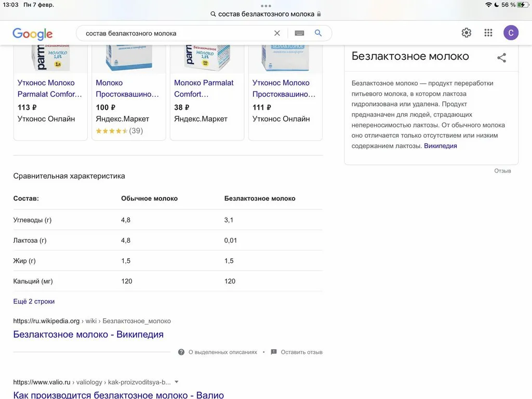Viewport: 532px width, 399px height.
Task: Clear the search query with X
Action: pyautogui.click(x=277, y=33)
